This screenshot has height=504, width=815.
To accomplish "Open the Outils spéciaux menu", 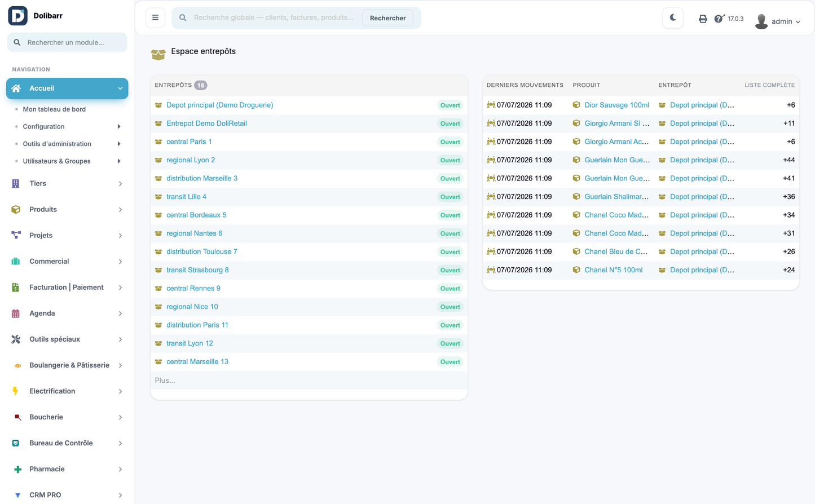I will click(67, 339).
